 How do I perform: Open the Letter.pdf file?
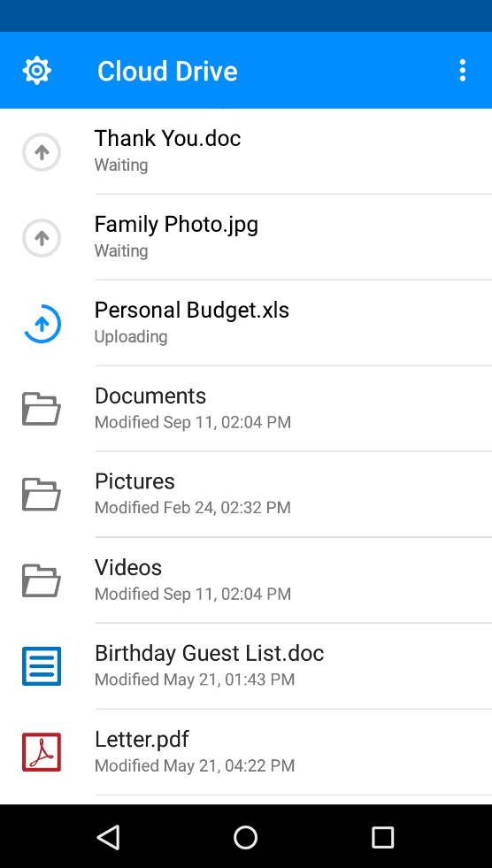[x=246, y=752]
